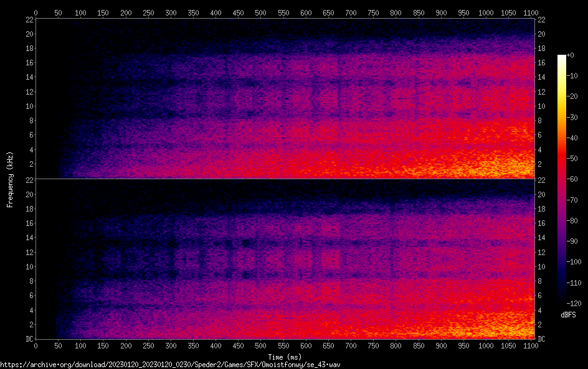Viewport: 588px width, 369px height.
Task: Click the "Frequency (kHz)" axis label
Action: coord(10,179)
